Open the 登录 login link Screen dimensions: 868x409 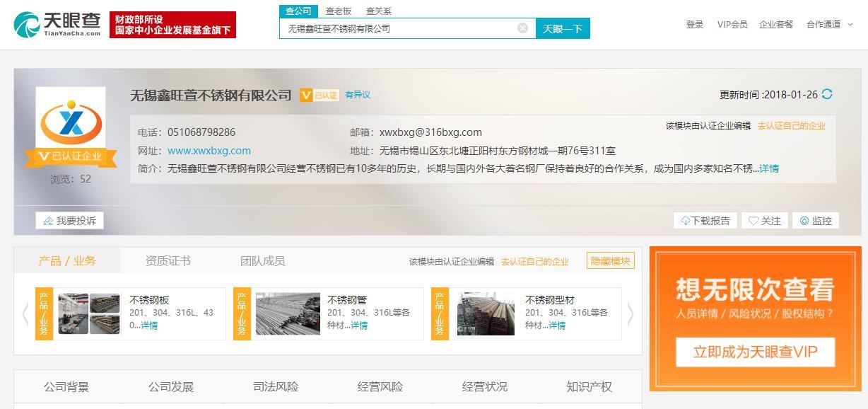[x=695, y=24]
